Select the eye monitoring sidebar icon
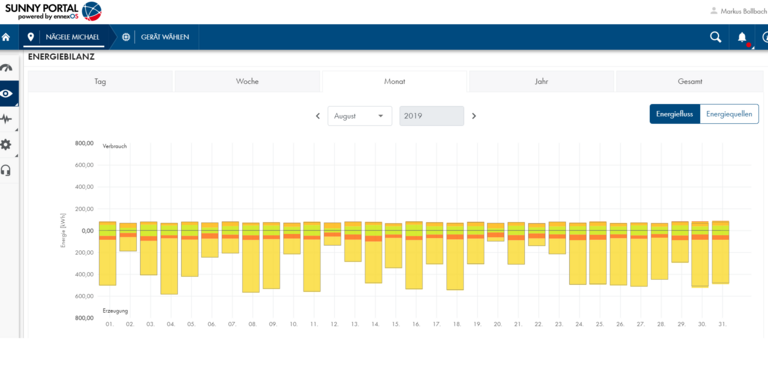 click(6, 94)
